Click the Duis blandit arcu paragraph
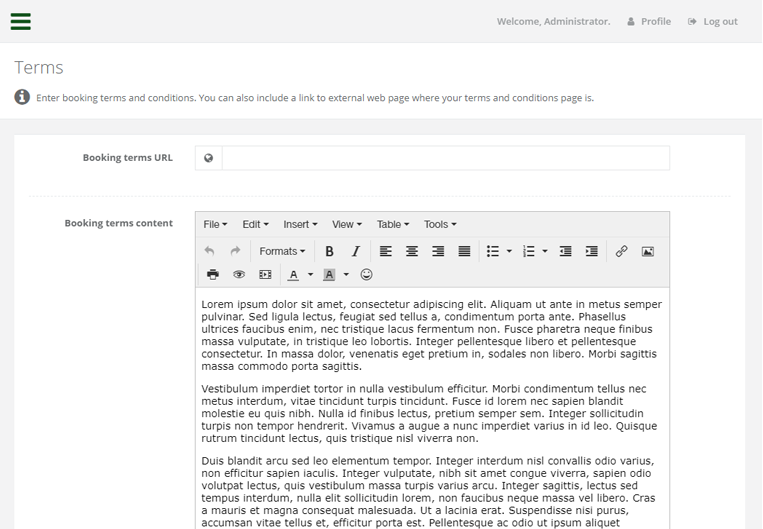This screenshot has width=763, height=529. coord(428,492)
